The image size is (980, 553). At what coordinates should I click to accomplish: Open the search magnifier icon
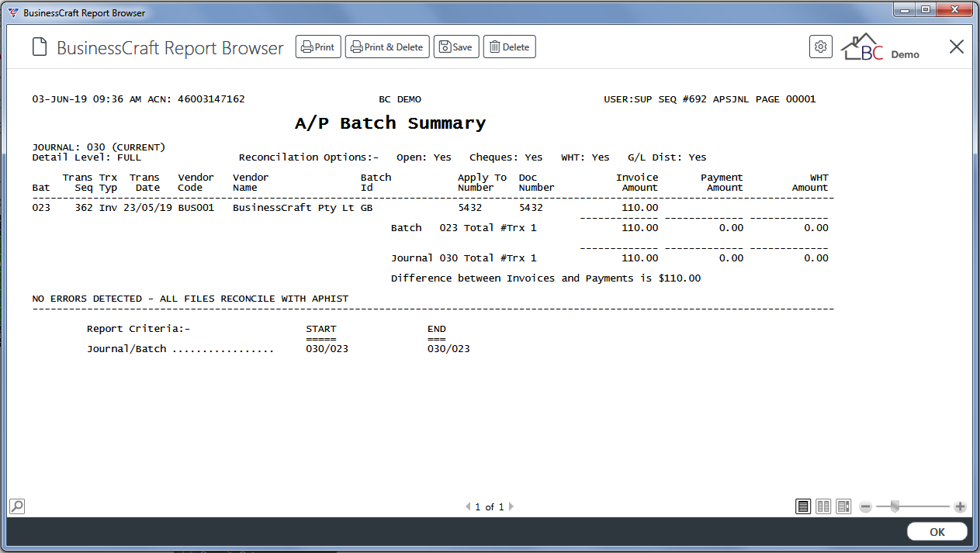tap(16, 506)
